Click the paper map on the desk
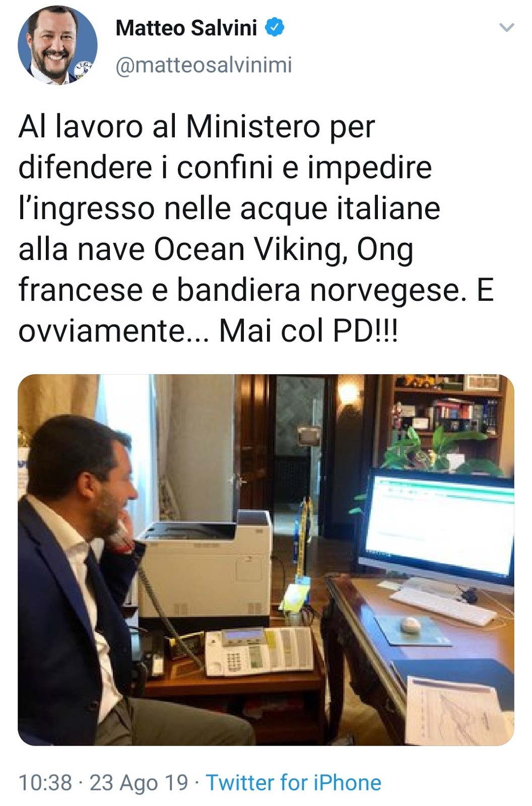The width and height of the screenshot is (532, 806). [458, 710]
